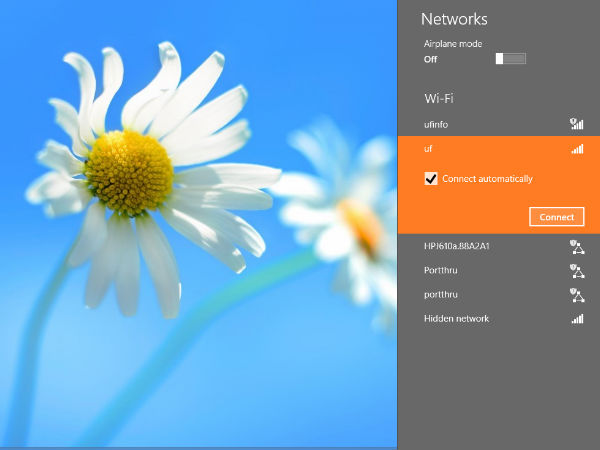This screenshot has height=450, width=600.
Task: Click the Networks panel title
Action: tap(454, 19)
